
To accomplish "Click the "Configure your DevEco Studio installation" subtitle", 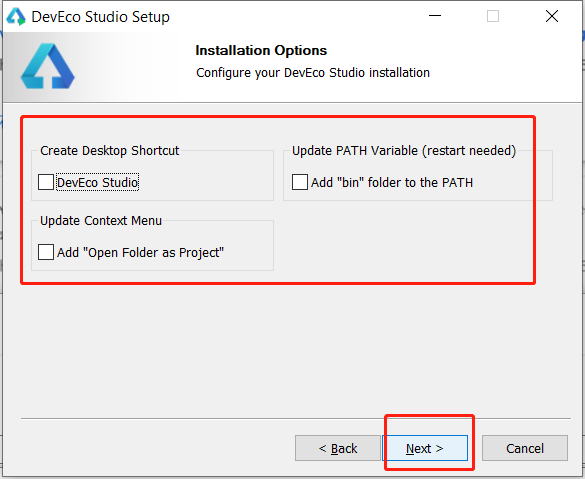I will tap(313, 72).
